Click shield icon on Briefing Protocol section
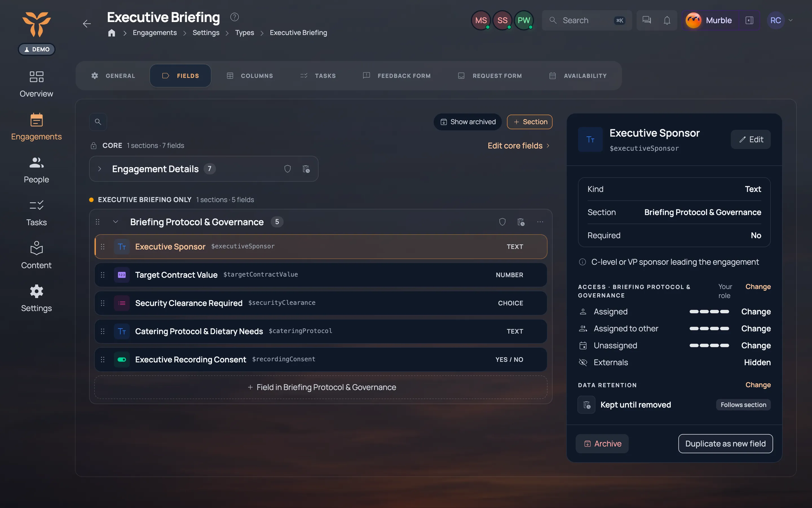 coord(502,222)
